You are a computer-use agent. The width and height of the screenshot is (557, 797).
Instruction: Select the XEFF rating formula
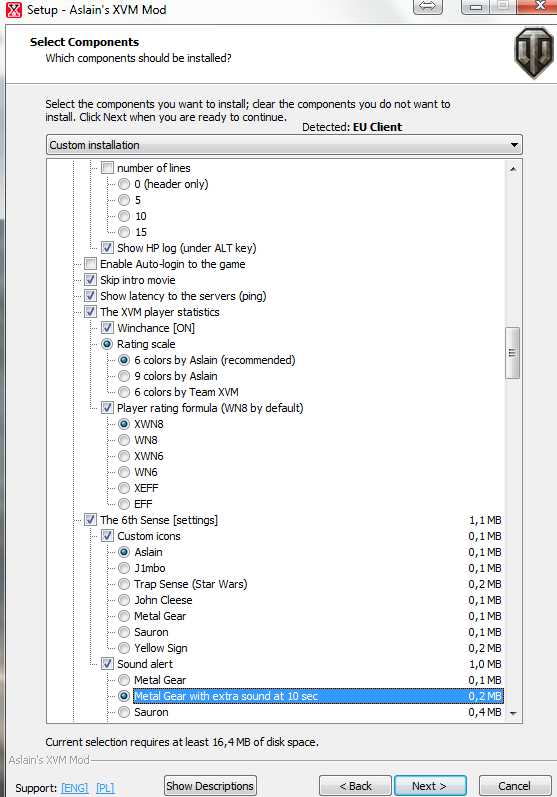[x=124, y=488]
